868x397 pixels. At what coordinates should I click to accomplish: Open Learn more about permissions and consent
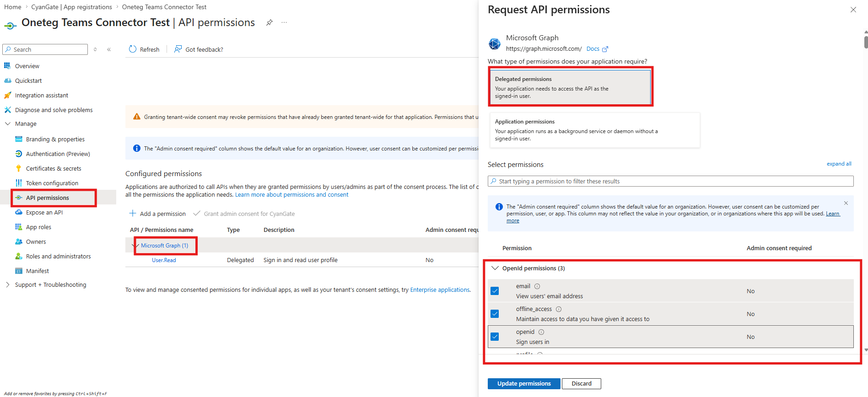292,194
